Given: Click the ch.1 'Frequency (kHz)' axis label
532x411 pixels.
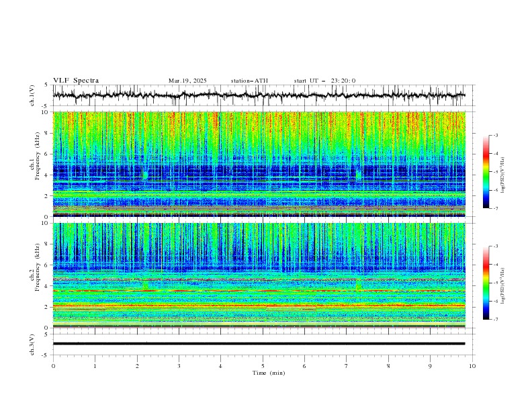Looking at the screenshot, I should (x=38, y=156).
